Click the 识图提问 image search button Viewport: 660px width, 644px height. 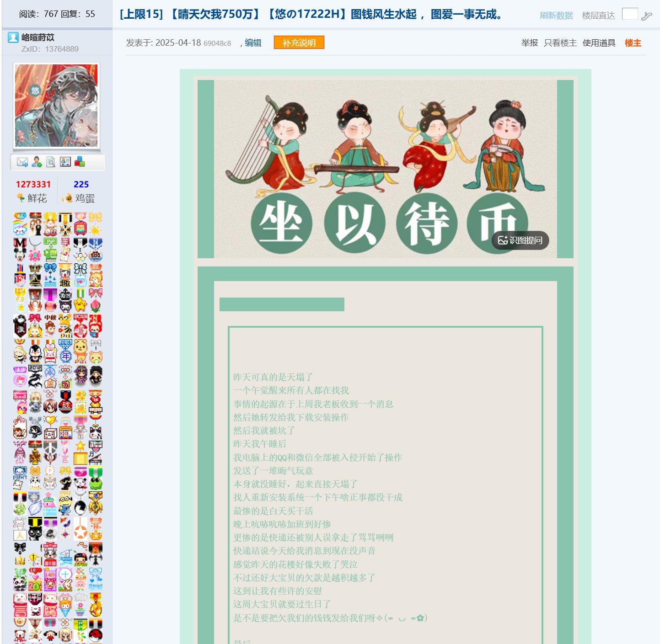point(520,240)
